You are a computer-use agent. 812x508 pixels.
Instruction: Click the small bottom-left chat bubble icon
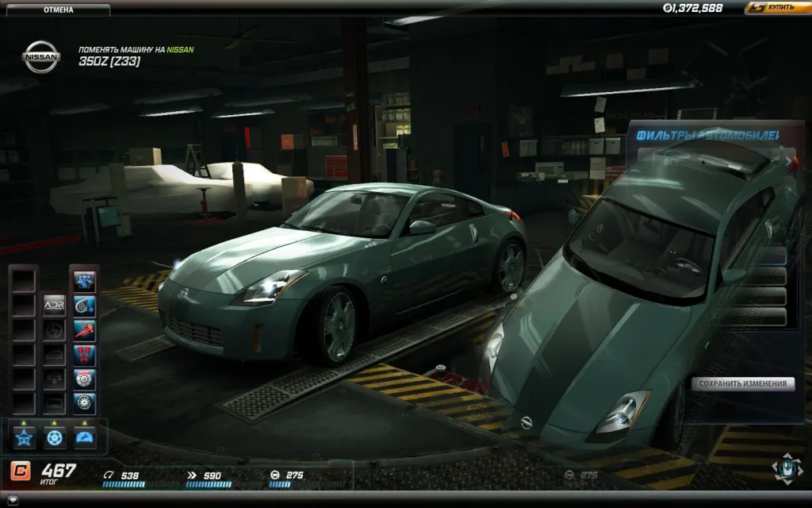click(13, 501)
